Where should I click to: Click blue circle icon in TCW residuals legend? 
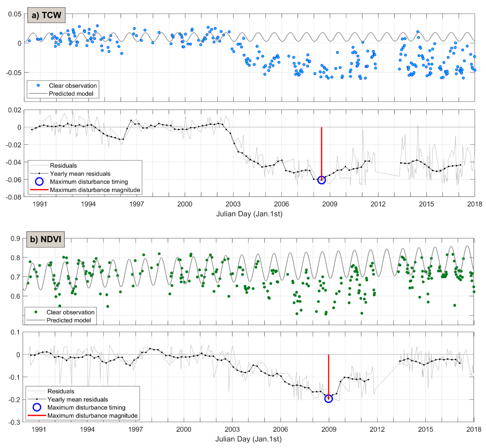tap(39, 182)
